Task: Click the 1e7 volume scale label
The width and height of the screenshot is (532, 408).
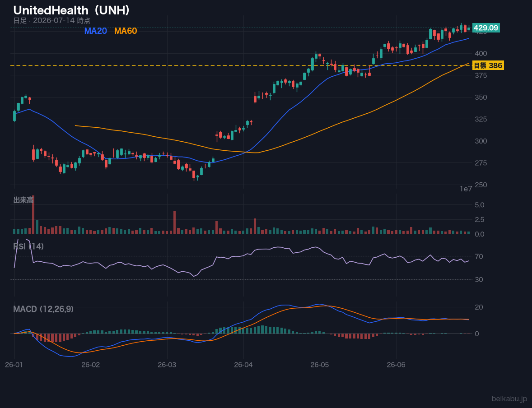Action: pos(466,189)
